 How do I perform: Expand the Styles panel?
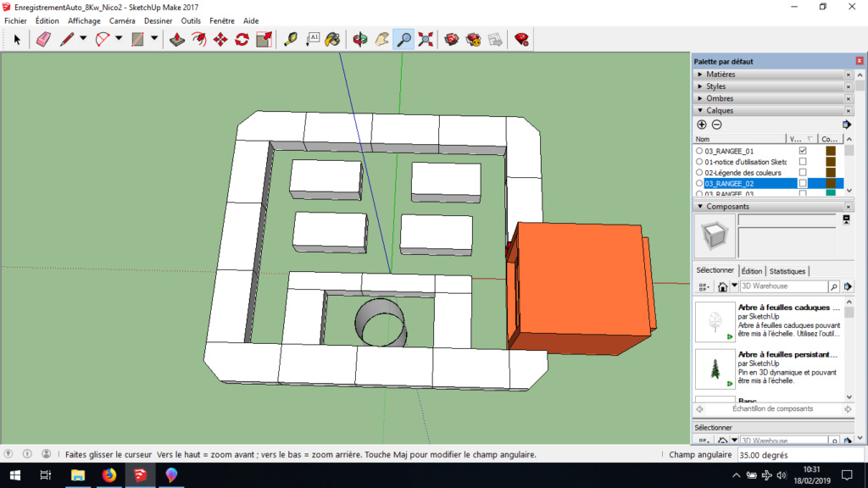[700, 86]
